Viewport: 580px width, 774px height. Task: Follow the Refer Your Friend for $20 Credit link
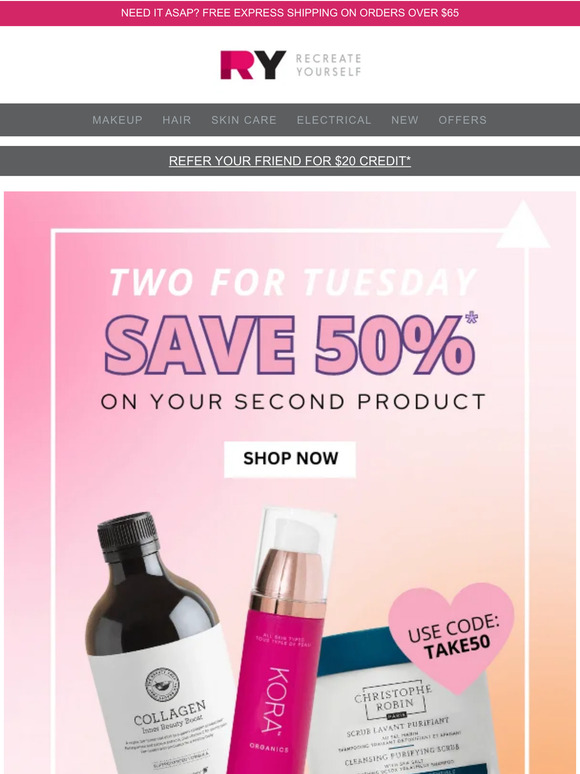pos(290,161)
